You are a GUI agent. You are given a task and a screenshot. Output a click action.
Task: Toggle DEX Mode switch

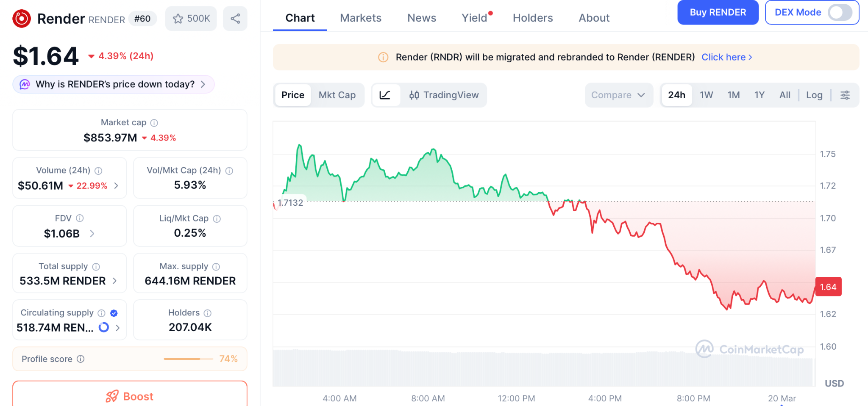(x=840, y=12)
